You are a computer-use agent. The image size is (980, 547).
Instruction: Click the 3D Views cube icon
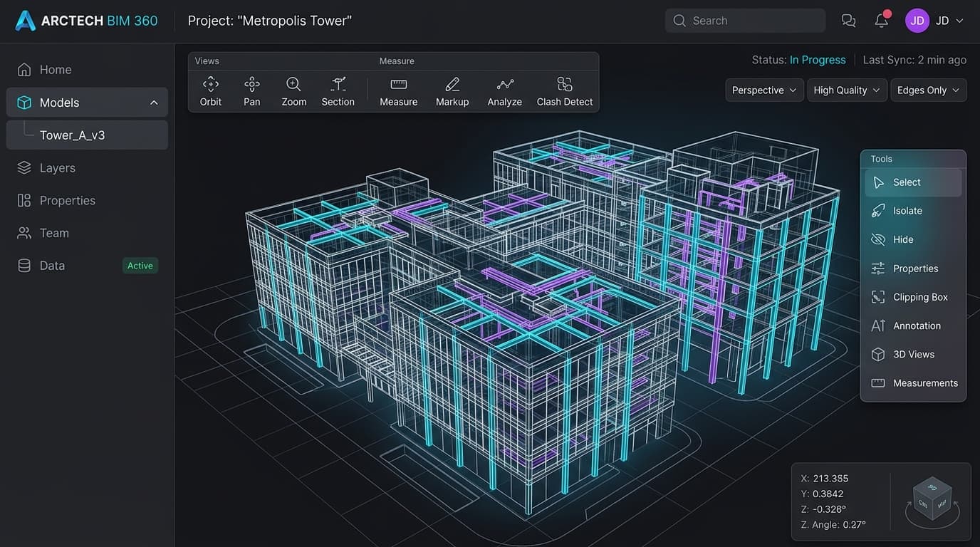[x=878, y=354]
